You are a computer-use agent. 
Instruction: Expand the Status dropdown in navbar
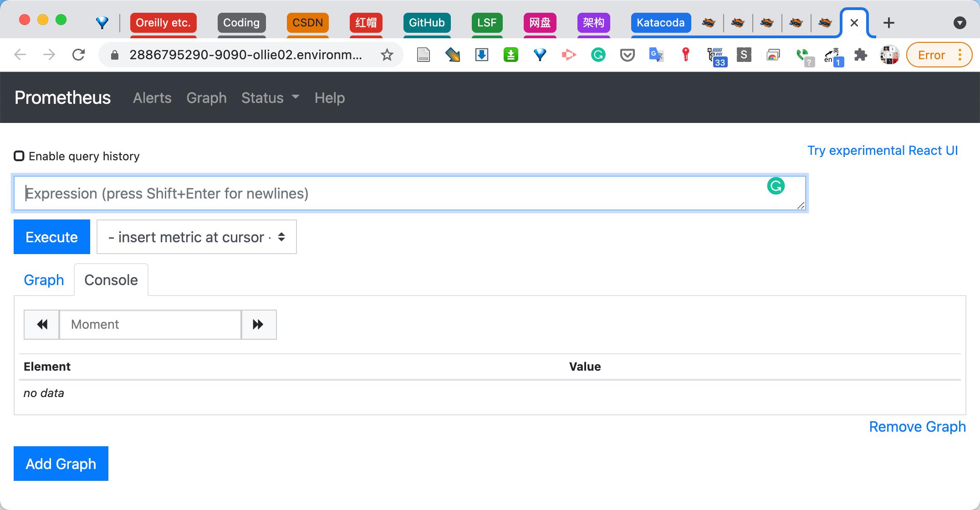[270, 98]
